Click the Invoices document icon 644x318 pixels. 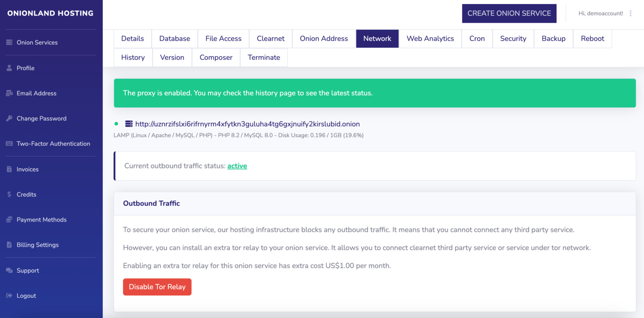tap(9, 169)
